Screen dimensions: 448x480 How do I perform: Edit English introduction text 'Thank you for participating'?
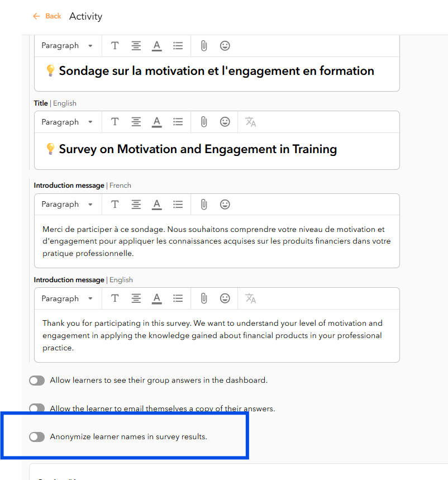(x=217, y=335)
